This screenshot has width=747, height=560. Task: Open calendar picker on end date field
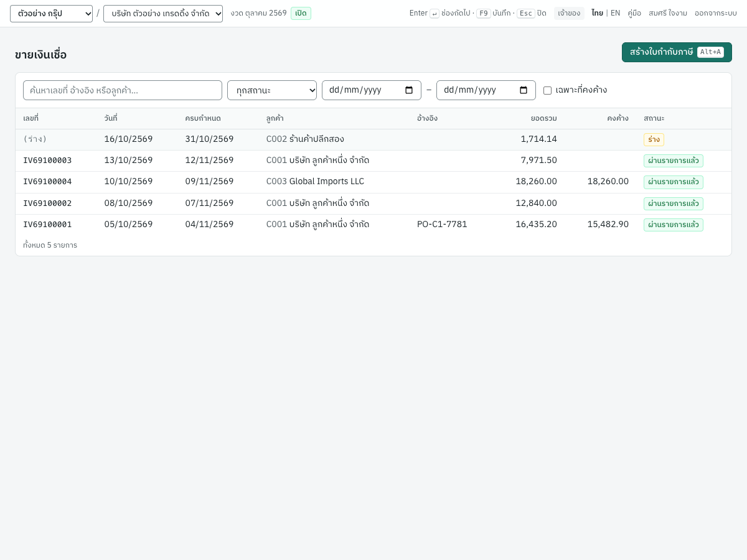point(524,90)
